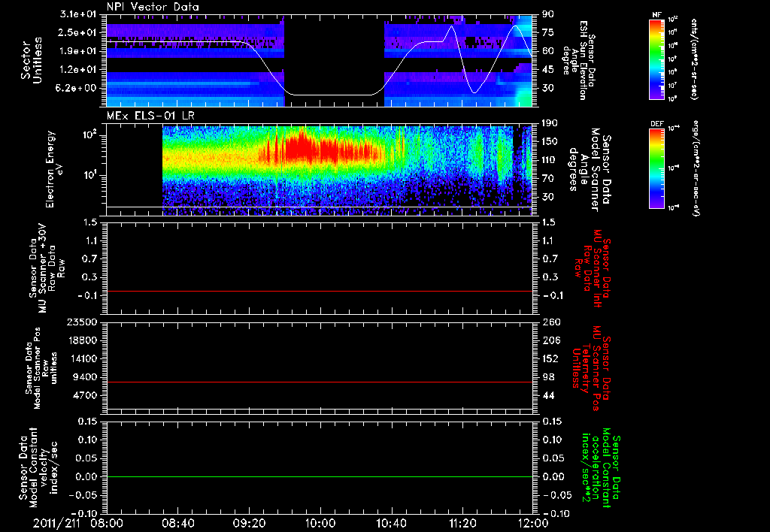This screenshot has width=770, height=532.
Task: Click the 08:40 time axis label
Action: click(x=177, y=523)
